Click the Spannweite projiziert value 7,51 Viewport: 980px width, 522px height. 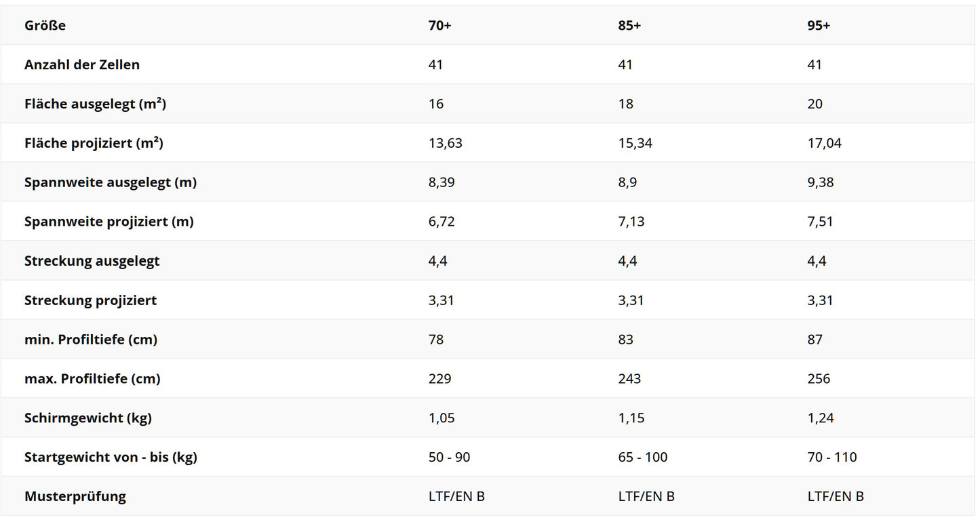coord(820,222)
